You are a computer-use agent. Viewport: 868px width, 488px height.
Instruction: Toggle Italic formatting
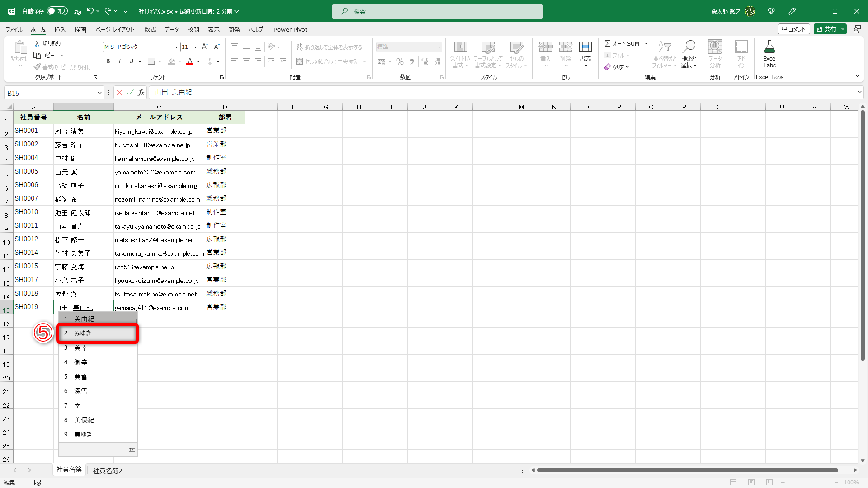pos(119,61)
